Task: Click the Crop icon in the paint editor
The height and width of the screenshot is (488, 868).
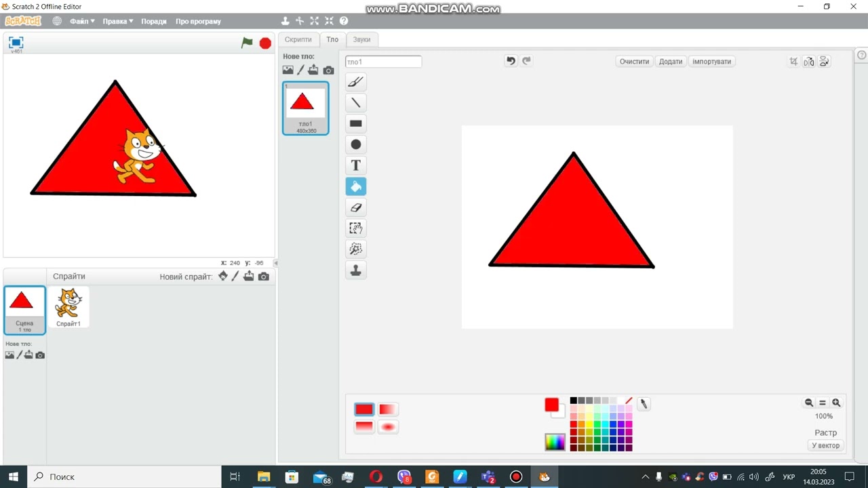Action: [793, 62]
